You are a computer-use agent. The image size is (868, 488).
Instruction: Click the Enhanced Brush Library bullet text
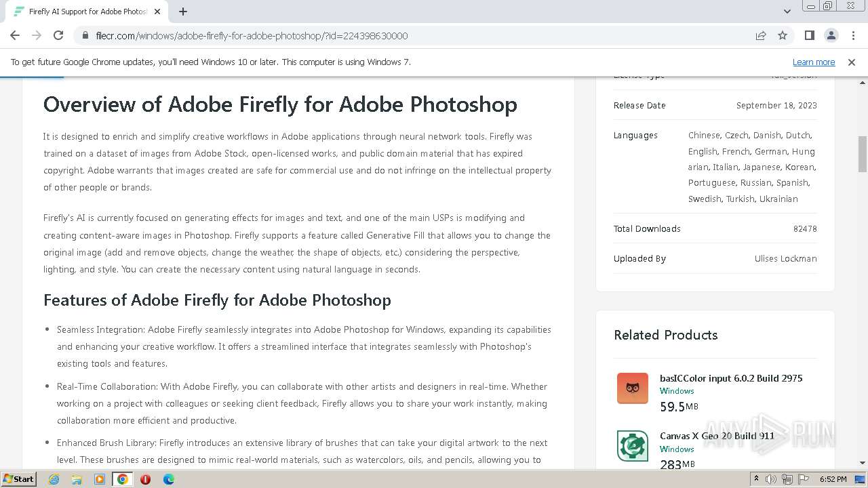[302, 451]
